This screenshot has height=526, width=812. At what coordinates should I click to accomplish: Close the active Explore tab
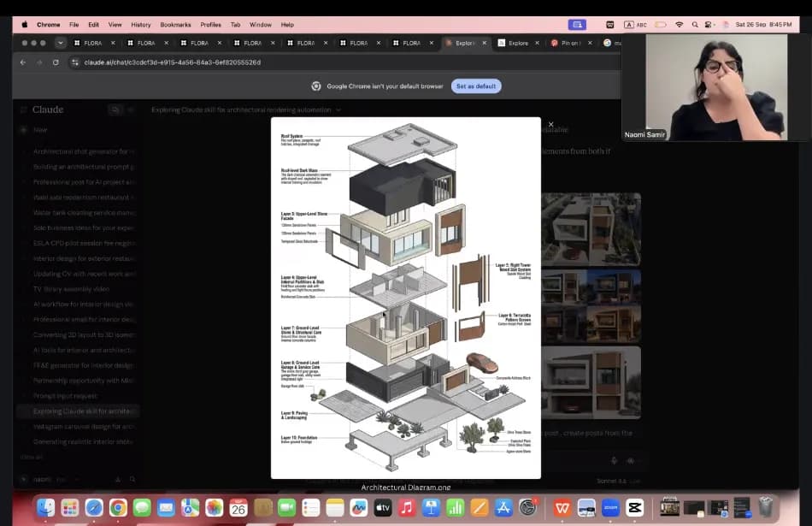(x=484, y=43)
